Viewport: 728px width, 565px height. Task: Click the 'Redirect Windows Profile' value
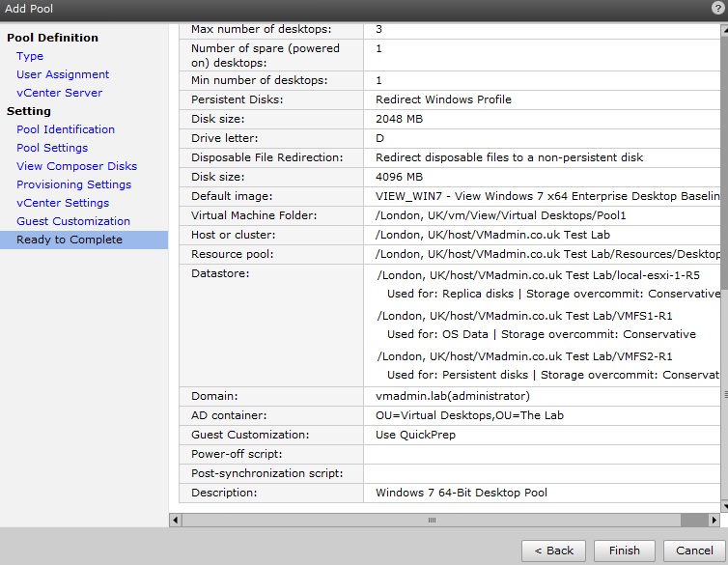click(x=443, y=99)
